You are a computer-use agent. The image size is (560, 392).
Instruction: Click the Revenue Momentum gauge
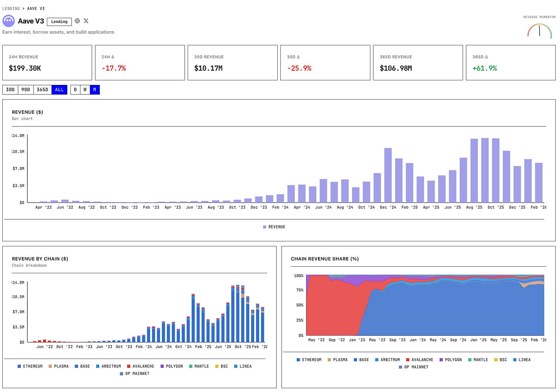point(539,31)
